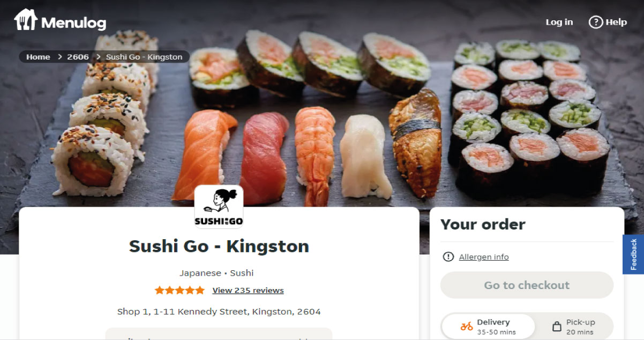Go to Home via breadcrumb

(x=38, y=57)
